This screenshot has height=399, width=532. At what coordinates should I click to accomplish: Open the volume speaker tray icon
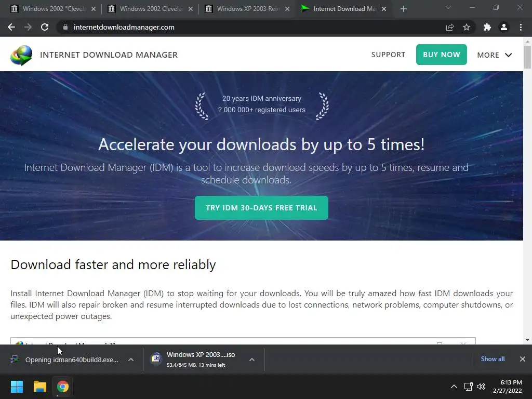pos(481,387)
